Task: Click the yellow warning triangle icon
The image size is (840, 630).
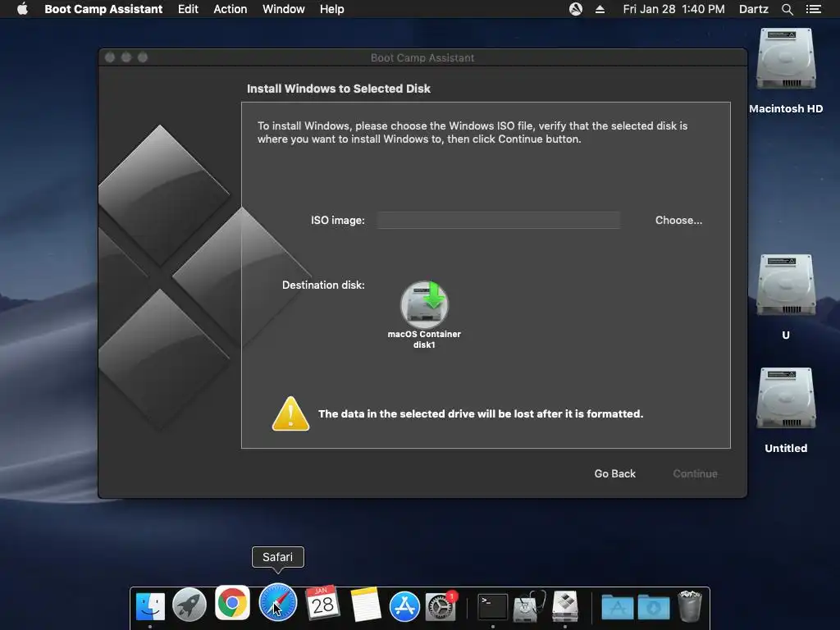Action: pyautogui.click(x=290, y=413)
